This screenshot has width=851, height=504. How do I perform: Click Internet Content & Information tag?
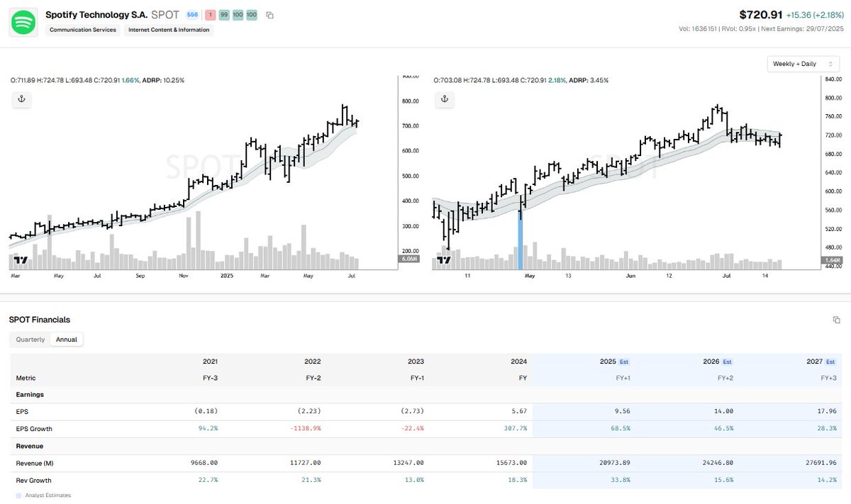pos(169,30)
